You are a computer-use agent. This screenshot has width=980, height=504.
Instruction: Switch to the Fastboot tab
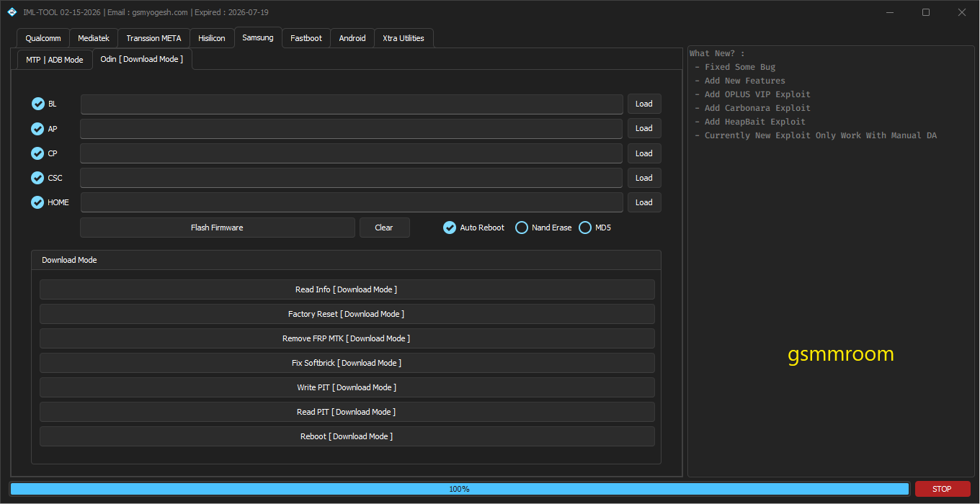pos(306,38)
